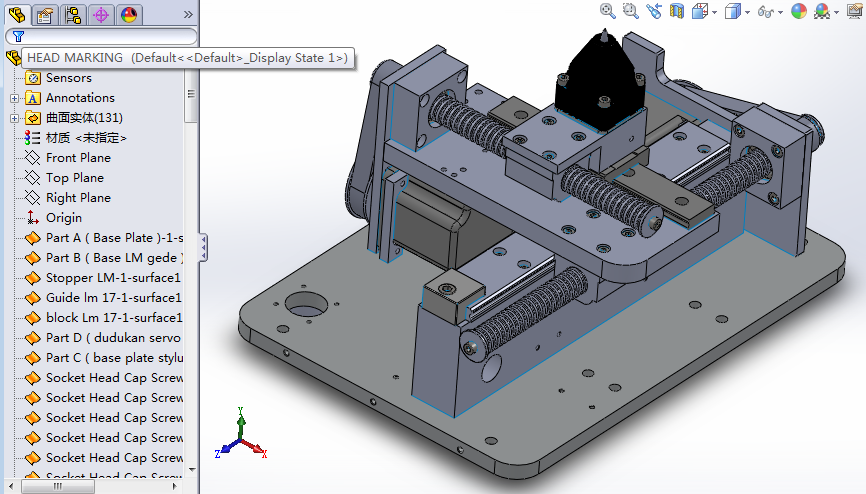This screenshot has height=494, width=866.
Task: Open View Settings monitor icon
Action: point(854,10)
